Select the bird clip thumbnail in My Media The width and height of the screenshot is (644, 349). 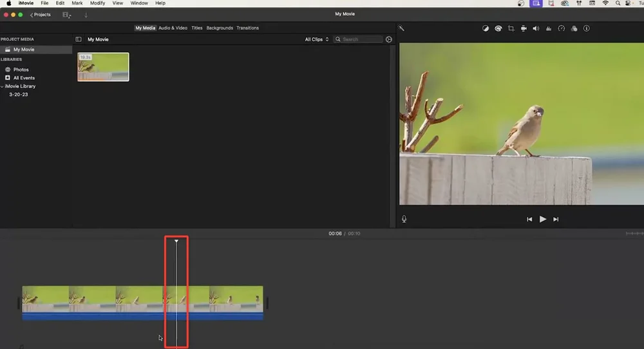point(103,67)
